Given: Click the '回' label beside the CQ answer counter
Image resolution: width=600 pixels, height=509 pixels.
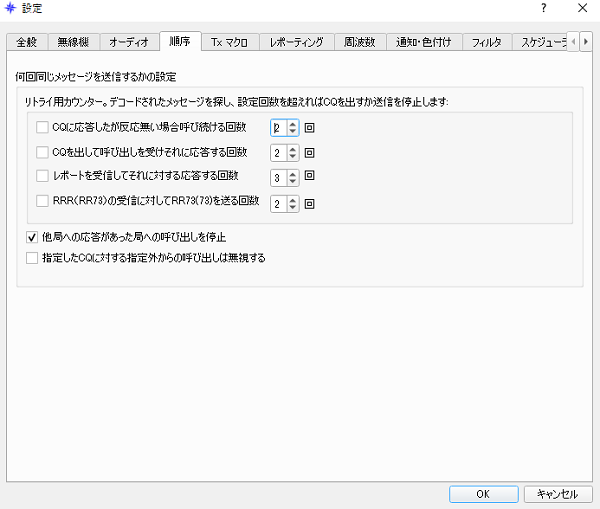Looking at the screenshot, I should 310,153.
